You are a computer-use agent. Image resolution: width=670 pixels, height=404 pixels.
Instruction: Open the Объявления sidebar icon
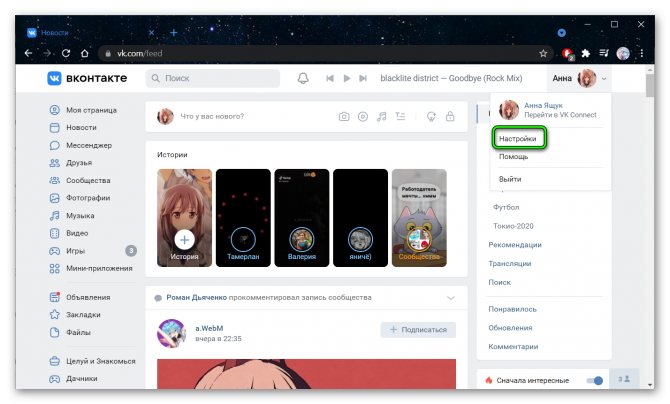55,297
